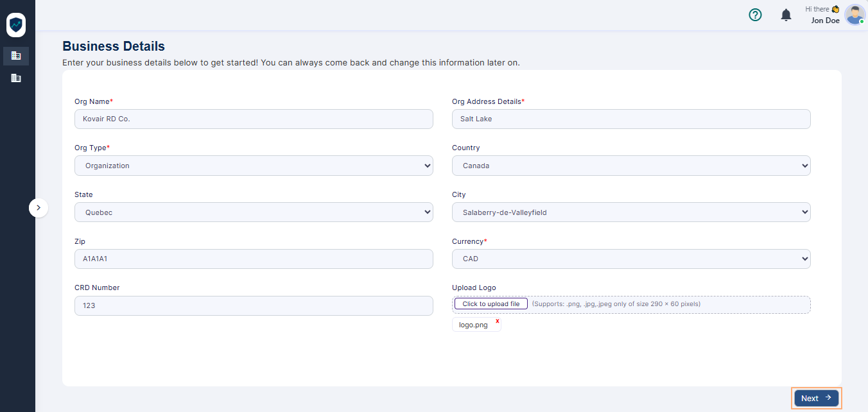Open the City dropdown
Screen dimensions: 868x412
[631, 212]
